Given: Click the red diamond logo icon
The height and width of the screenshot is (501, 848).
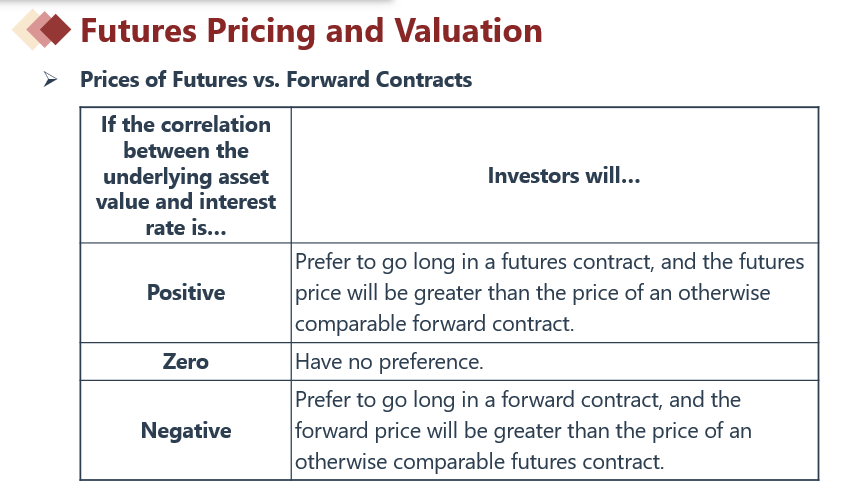Looking at the screenshot, I should [x=50, y=29].
